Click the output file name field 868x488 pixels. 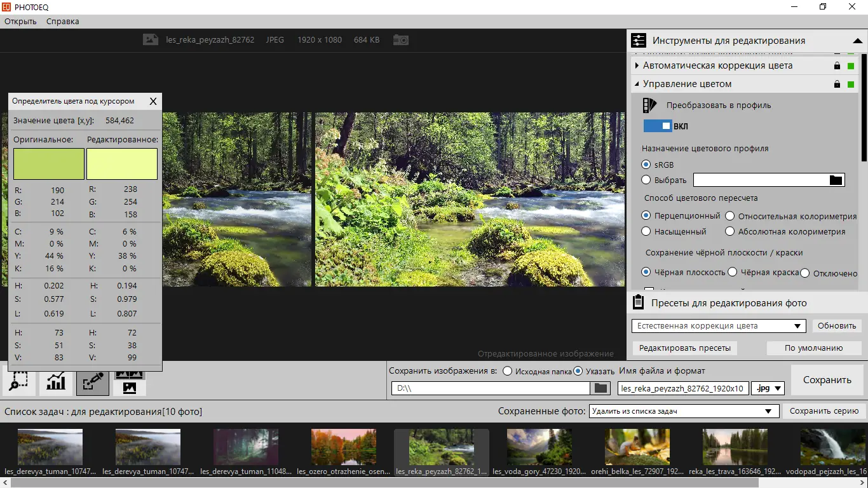(x=682, y=388)
